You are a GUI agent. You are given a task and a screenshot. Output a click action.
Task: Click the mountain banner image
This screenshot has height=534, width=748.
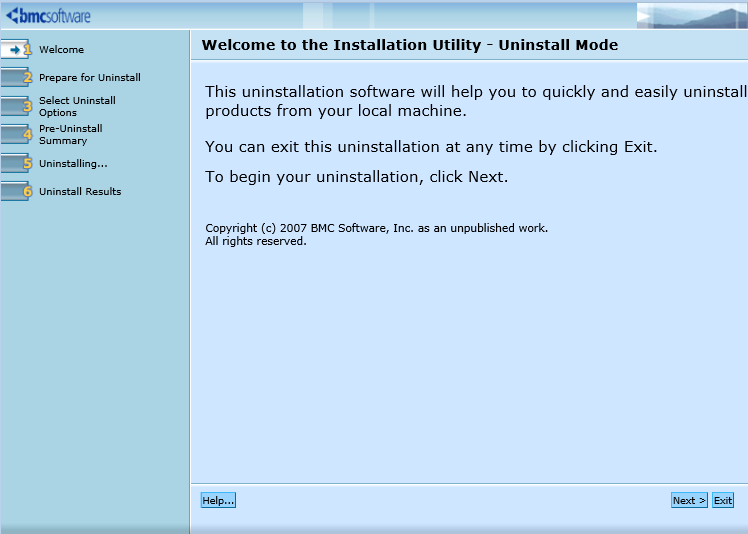692,16
